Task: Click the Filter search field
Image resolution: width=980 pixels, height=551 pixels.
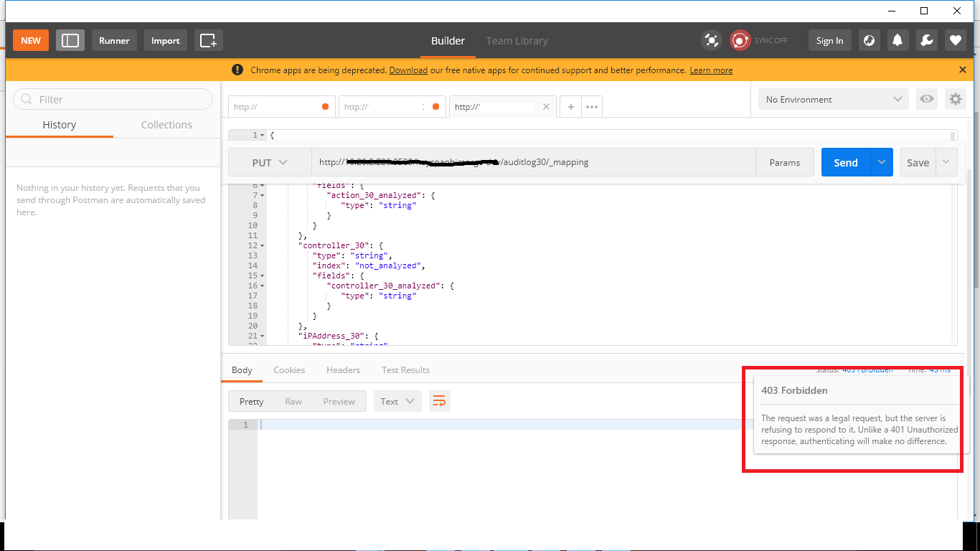Action: click(113, 100)
